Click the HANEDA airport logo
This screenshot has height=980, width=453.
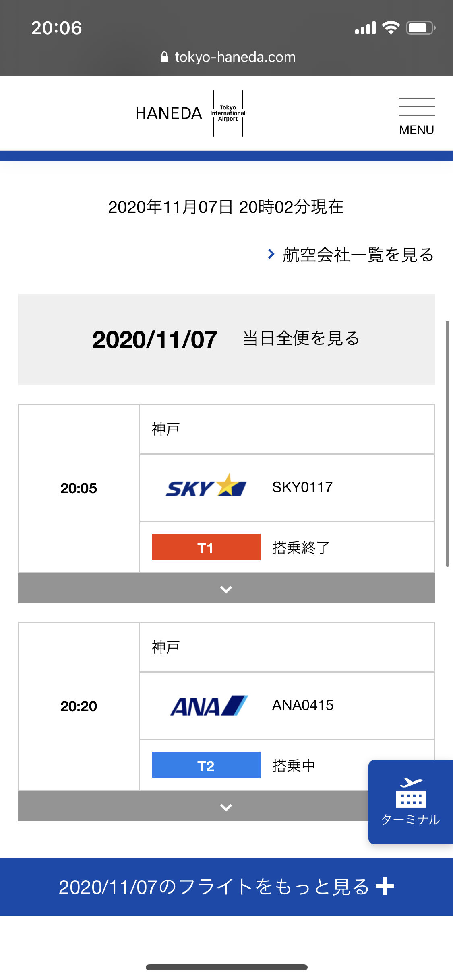(x=190, y=113)
